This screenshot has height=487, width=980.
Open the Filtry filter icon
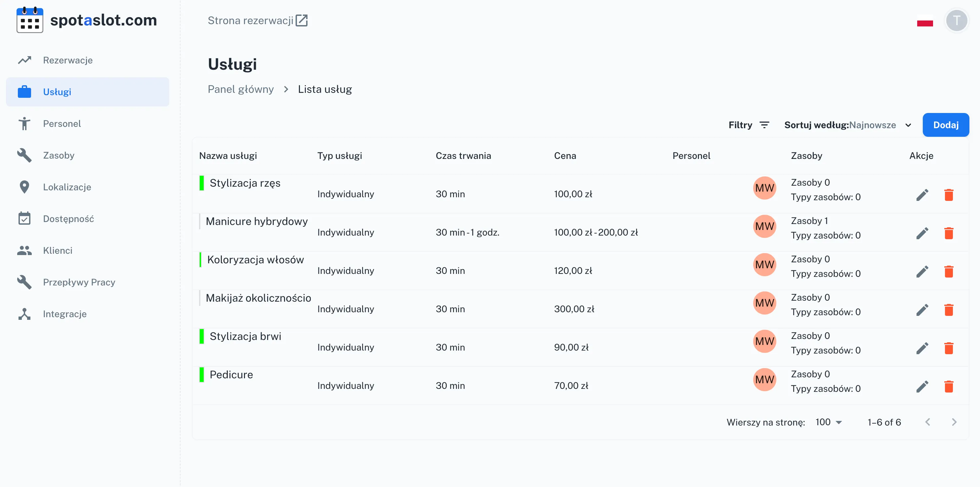pyautogui.click(x=764, y=125)
